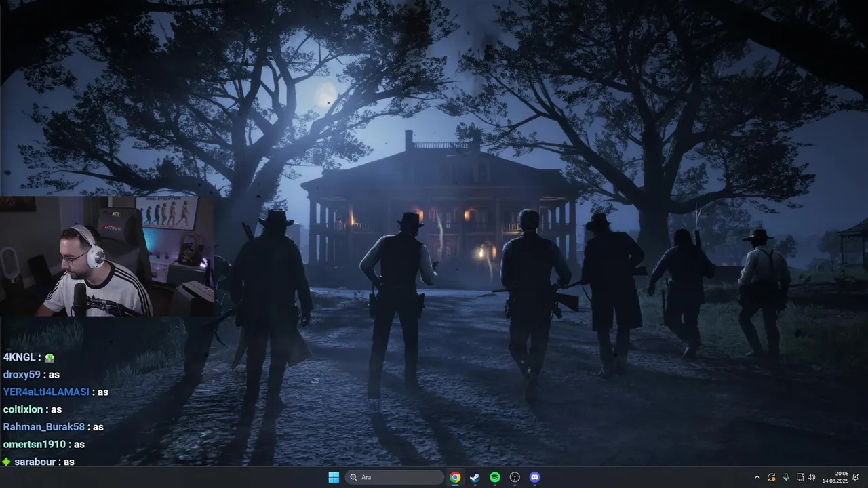Screen dimensions: 868x488
Task: Click the webcam overlay of the streamer
Action: tap(107, 256)
